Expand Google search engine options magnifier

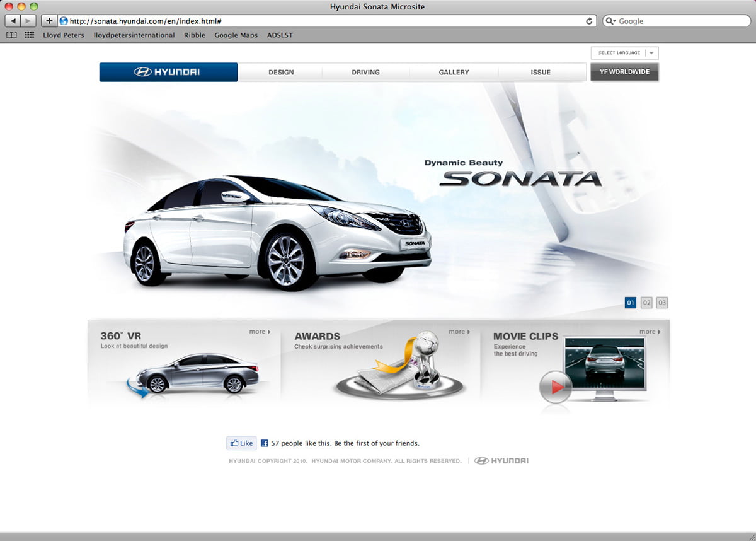click(x=610, y=21)
